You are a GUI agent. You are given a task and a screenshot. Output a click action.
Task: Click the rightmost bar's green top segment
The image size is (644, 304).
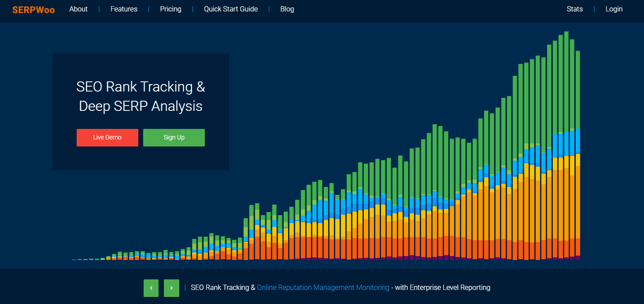click(578, 89)
